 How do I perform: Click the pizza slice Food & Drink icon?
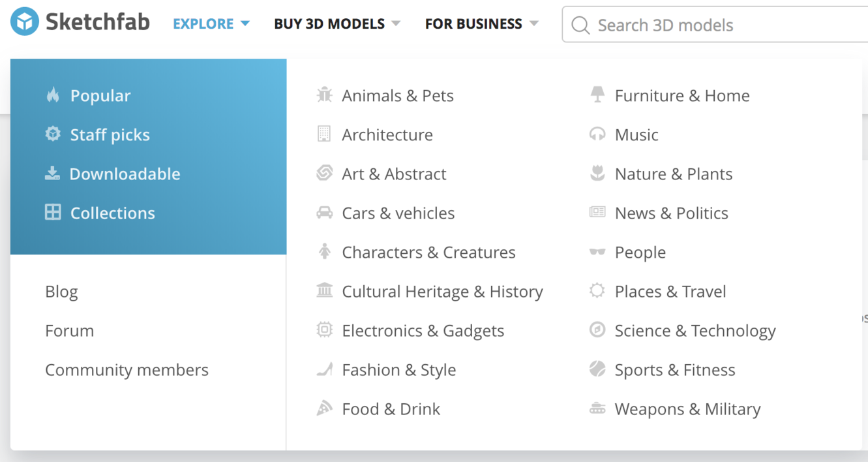click(324, 408)
